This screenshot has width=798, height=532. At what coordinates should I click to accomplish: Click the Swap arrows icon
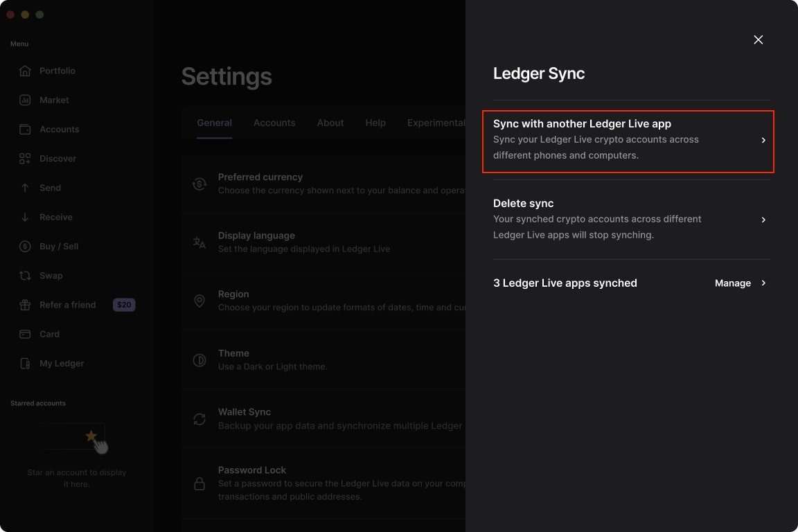pos(25,276)
